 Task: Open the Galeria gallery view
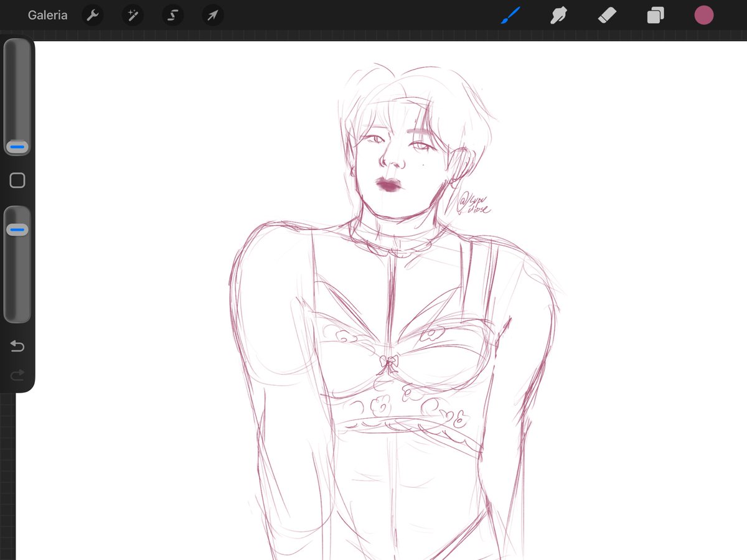click(x=47, y=16)
